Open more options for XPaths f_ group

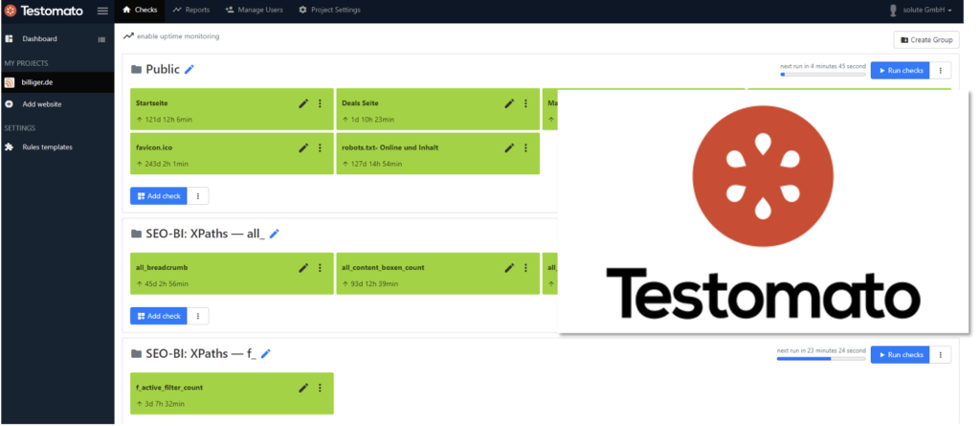pos(941,355)
